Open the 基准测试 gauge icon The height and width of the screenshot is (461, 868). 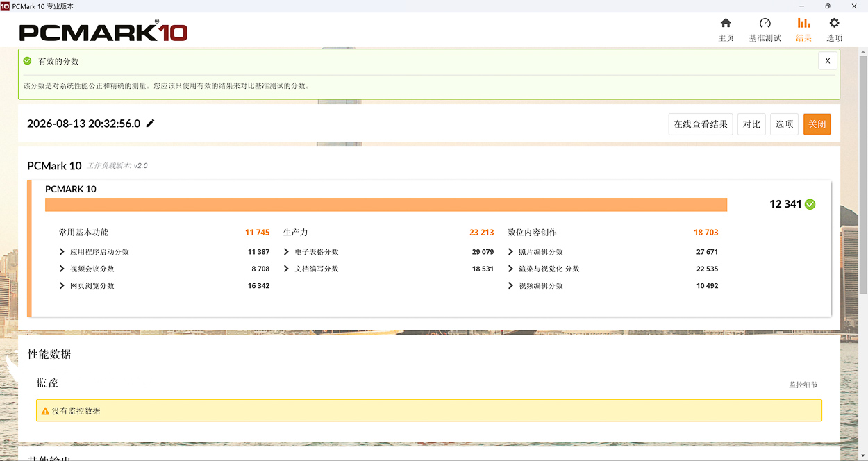point(765,24)
